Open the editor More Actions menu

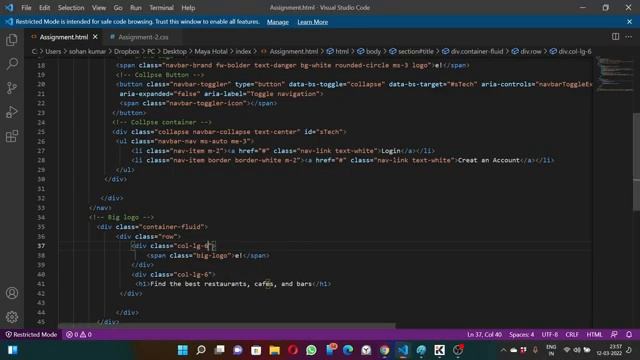[x=629, y=37]
